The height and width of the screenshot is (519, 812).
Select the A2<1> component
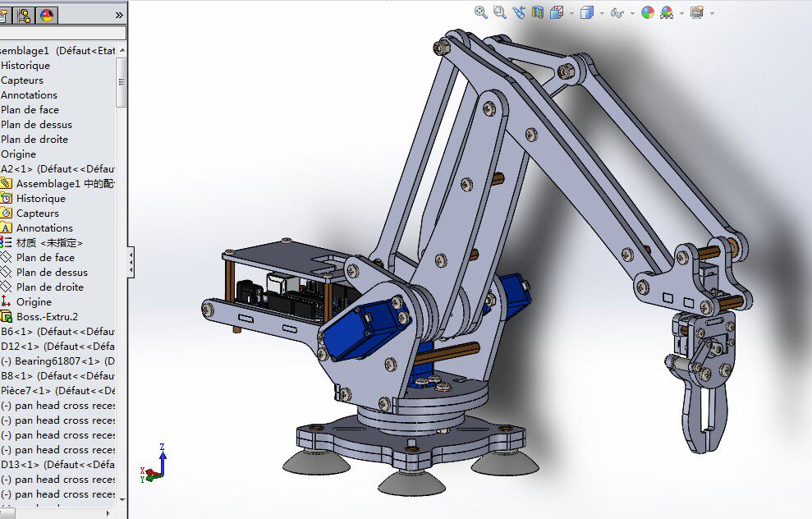pos(57,169)
